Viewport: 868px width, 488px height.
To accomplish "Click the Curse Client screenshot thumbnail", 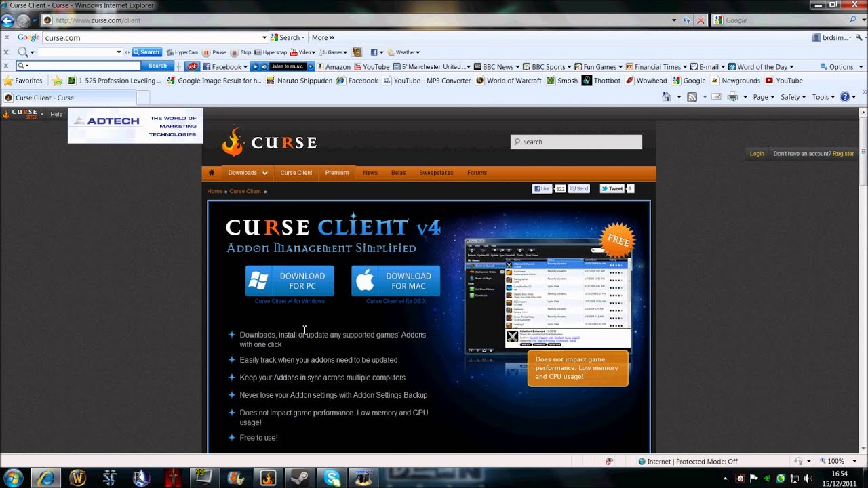I will 548,296.
